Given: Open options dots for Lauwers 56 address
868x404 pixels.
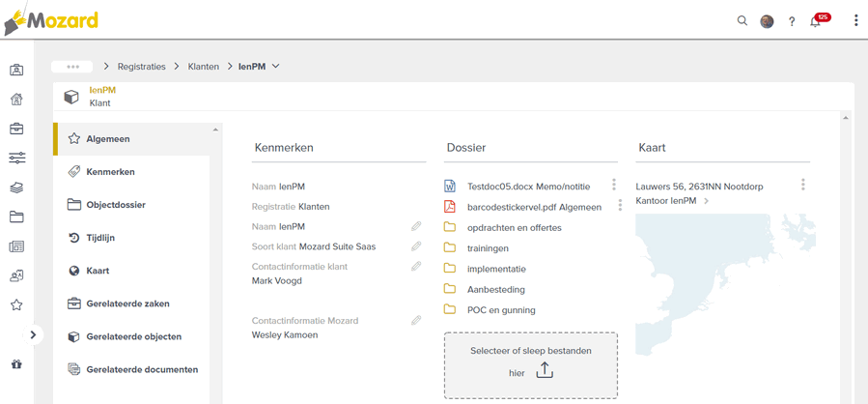Looking at the screenshot, I should click(x=803, y=185).
